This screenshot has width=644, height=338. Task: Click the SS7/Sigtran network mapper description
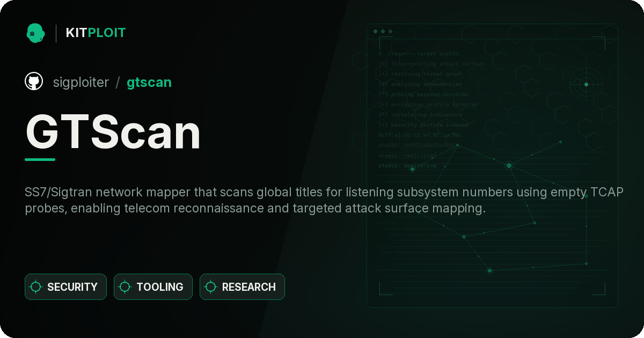[324, 200]
